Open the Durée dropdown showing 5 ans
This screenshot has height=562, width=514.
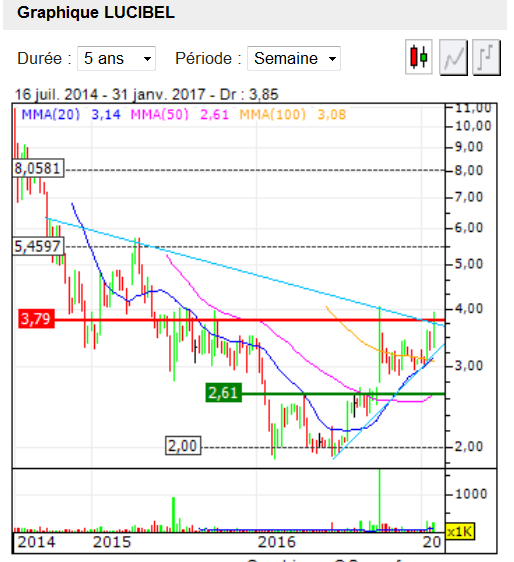[116, 58]
